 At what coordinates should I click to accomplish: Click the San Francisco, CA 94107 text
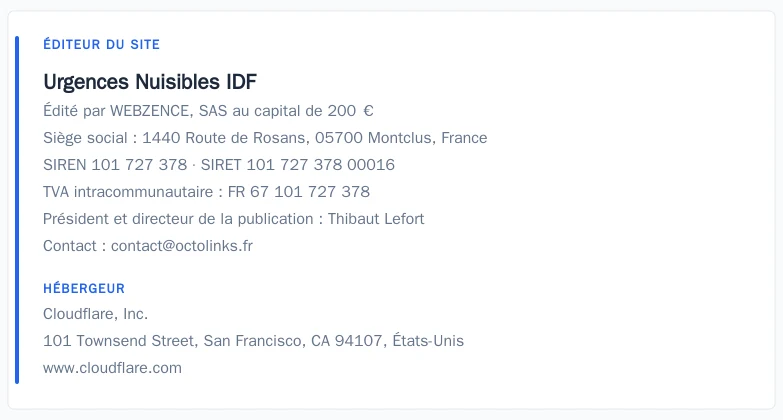(295, 341)
